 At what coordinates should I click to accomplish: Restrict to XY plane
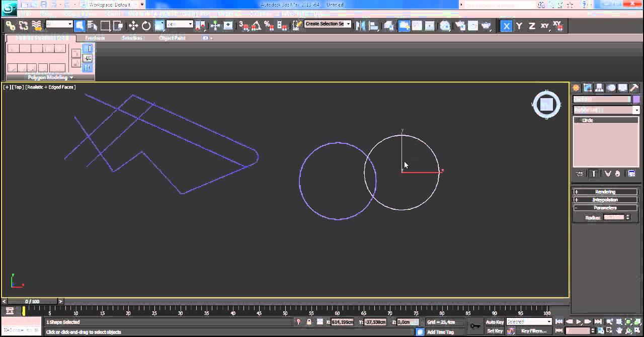[545, 26]
